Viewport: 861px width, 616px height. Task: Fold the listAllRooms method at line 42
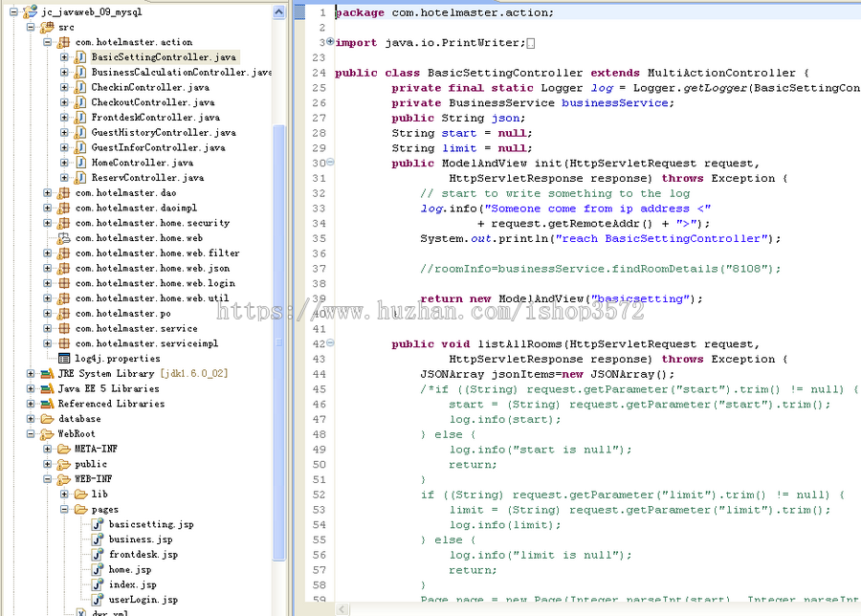pyautogui.click(x=330, y=342)
